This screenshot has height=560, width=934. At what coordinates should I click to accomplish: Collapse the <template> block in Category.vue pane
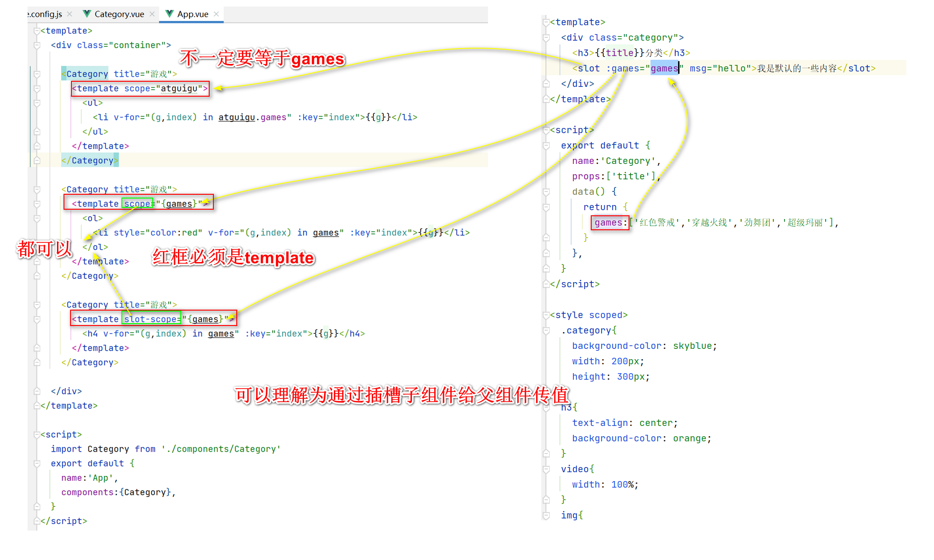click(546, 22)
